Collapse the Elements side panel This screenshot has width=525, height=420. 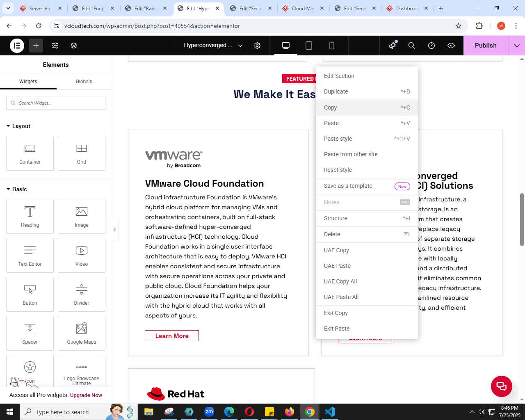(114, 230)
